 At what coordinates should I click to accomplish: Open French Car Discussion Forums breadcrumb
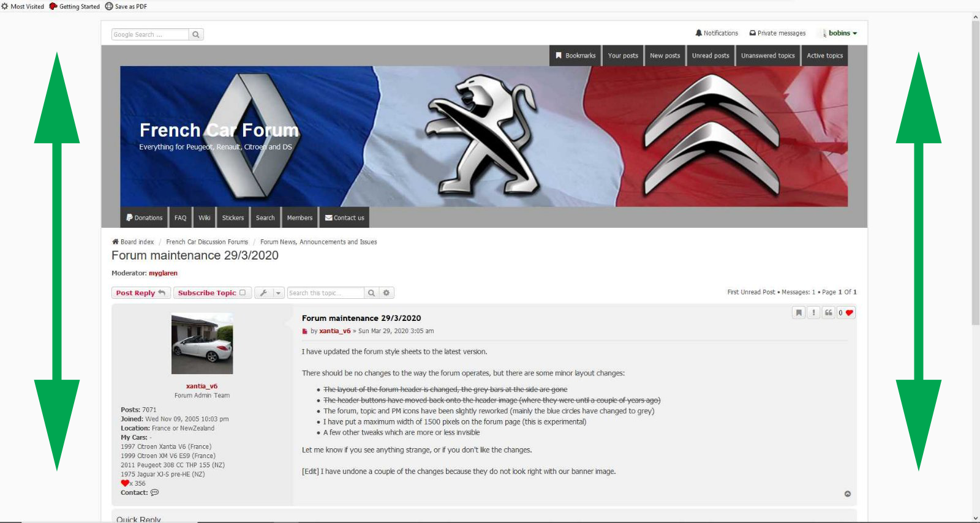click(x=207, y=242)
